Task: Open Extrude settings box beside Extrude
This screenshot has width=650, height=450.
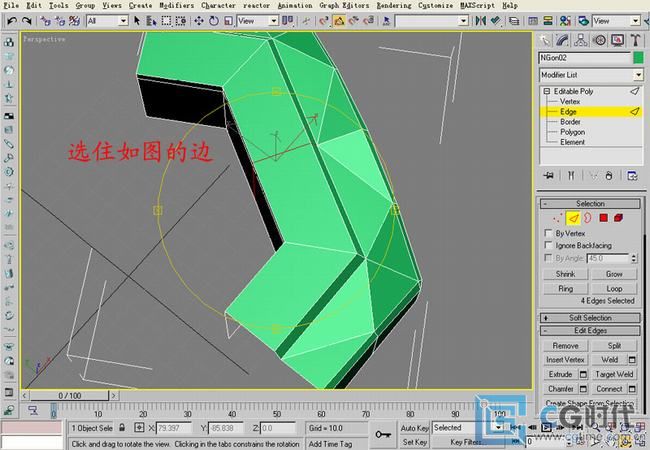Action: [x=583, y=374]
